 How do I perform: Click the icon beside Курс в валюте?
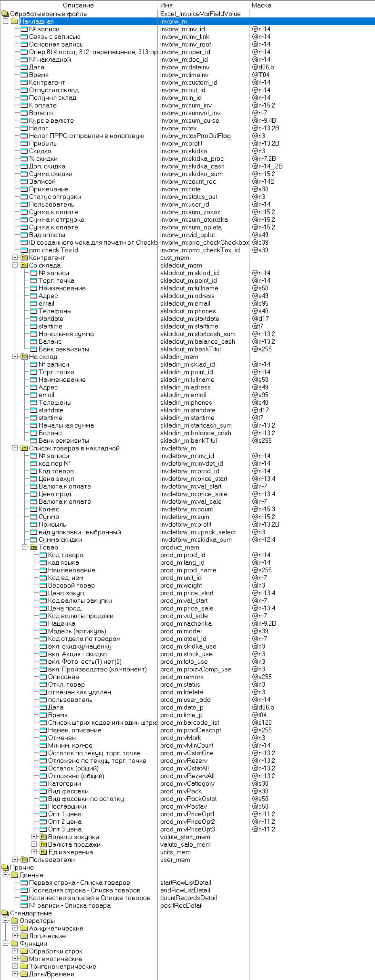point(24,121)
